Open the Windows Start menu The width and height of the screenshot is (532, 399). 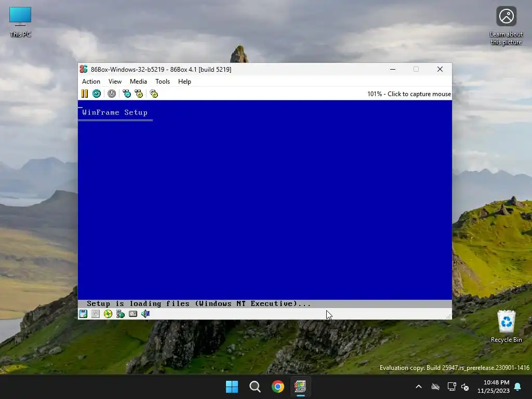232,387
